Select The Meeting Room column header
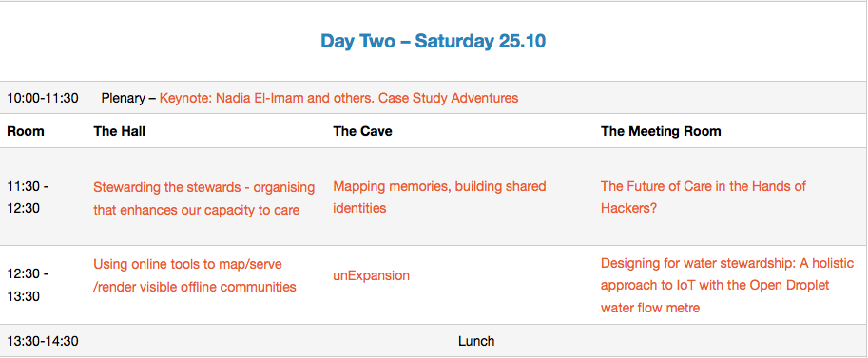Viewport: 868px width, 358px height. pyautogui.click(x=661, y=131)
